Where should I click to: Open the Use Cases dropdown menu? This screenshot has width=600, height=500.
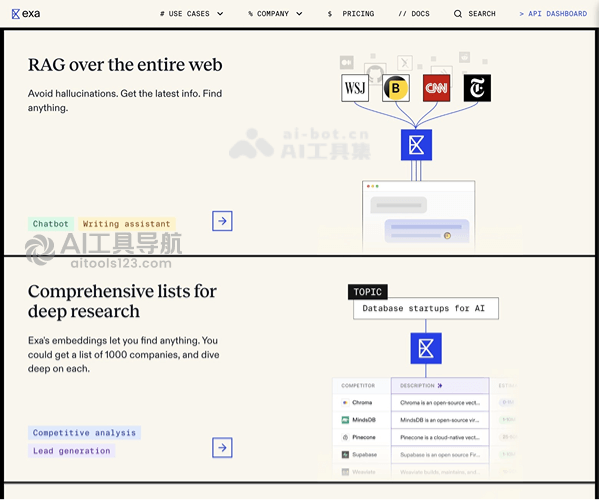(x=191, y=14)
